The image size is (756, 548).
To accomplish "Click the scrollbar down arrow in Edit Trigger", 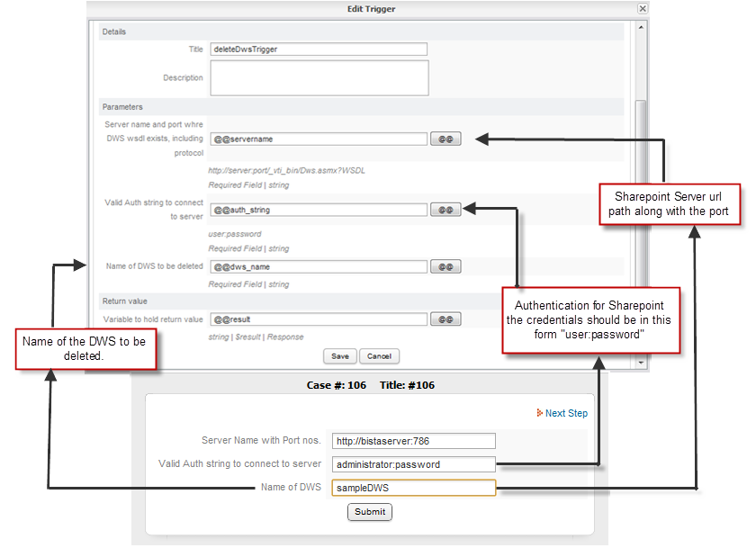I will [641, 362].
